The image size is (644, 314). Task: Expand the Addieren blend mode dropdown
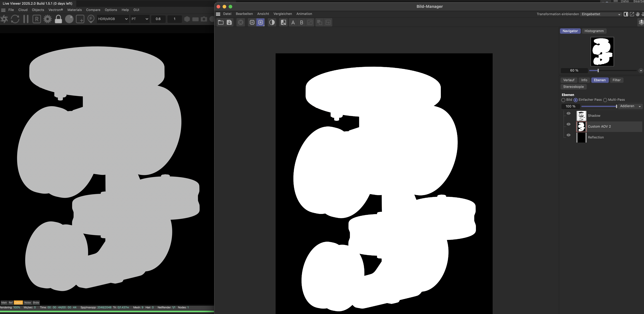tap(630, 106)
